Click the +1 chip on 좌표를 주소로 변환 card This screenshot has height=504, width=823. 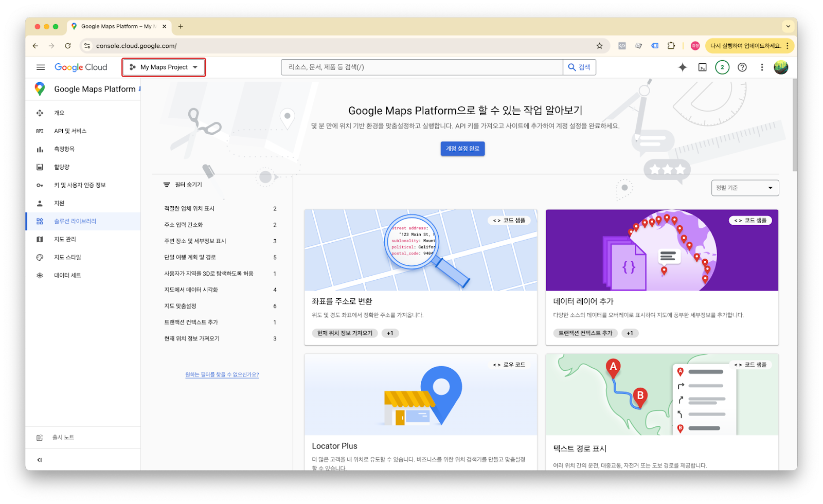click(x=390, y=333)
